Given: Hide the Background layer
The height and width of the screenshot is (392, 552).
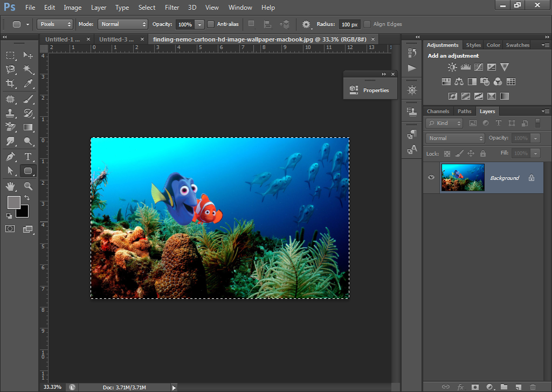Looking at the screenshot, I should click(x=431, y=177).
